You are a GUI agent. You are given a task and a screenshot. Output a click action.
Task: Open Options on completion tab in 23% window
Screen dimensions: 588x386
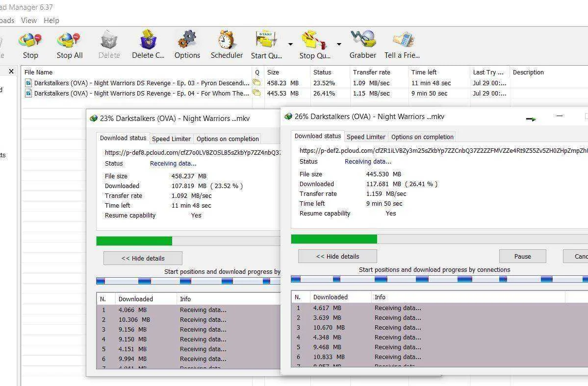(228, 139)
